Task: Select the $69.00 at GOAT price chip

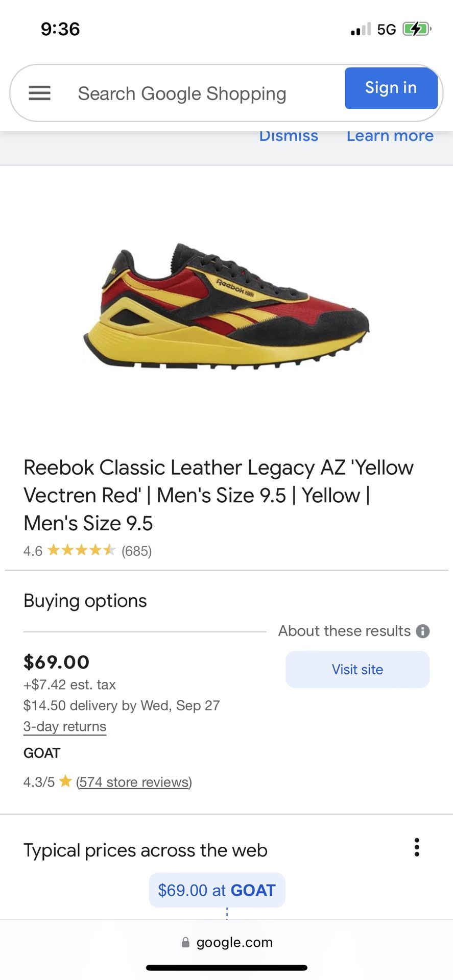Action: click(217, 890)
